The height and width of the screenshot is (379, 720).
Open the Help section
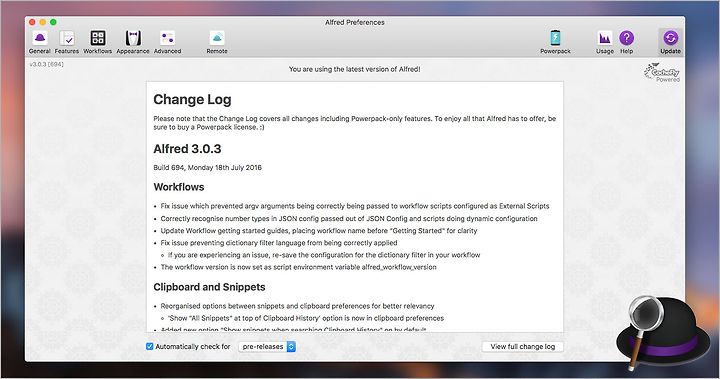click(626, 42)
